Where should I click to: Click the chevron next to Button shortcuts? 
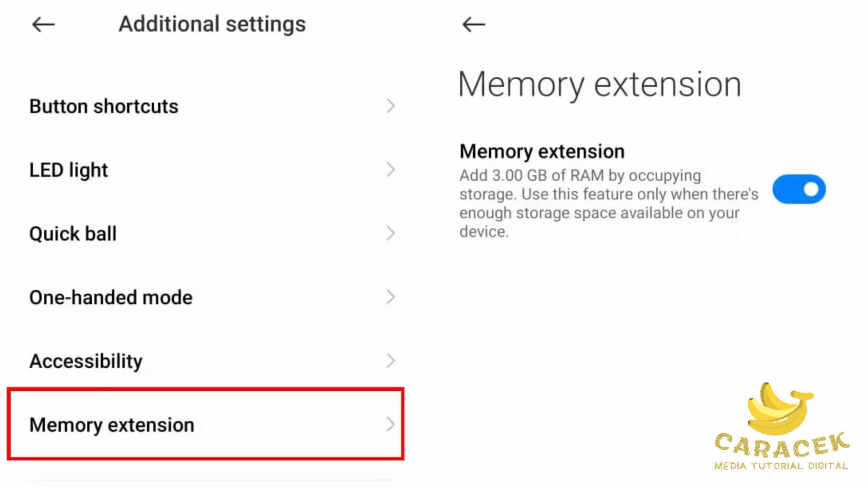click(x=391, y=106)
